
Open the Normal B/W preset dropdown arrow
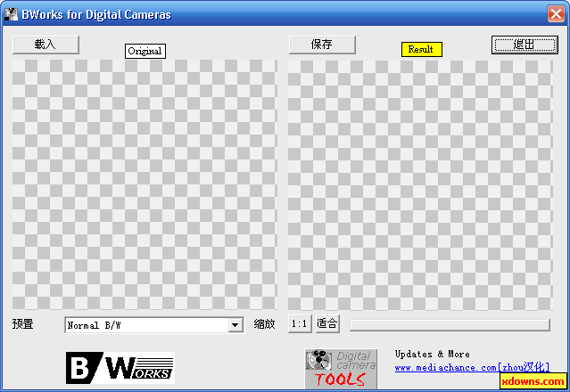pyautogui.click(x=235, y=325)
